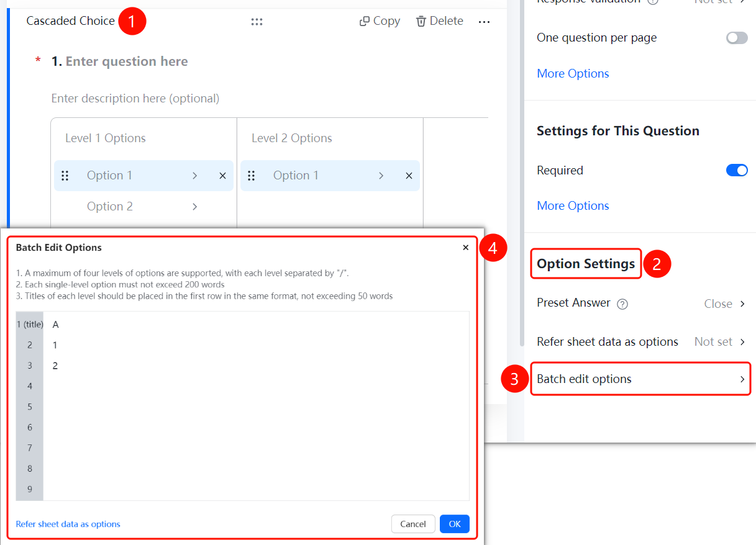Select Level 2 Options column header
756x545 pixels.
point(292,138)
